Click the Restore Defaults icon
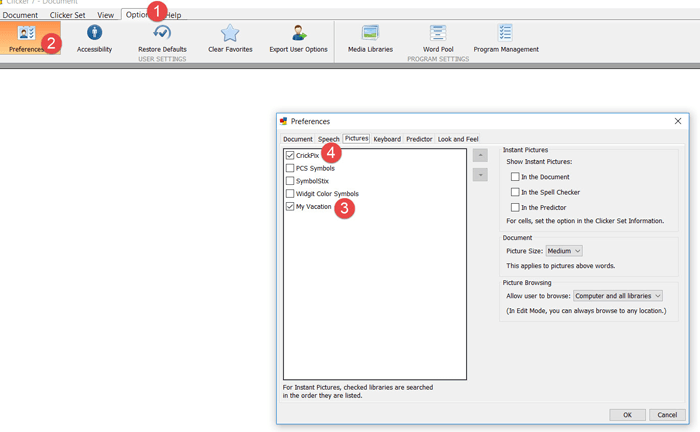700x432 pixels. [162, 35]
